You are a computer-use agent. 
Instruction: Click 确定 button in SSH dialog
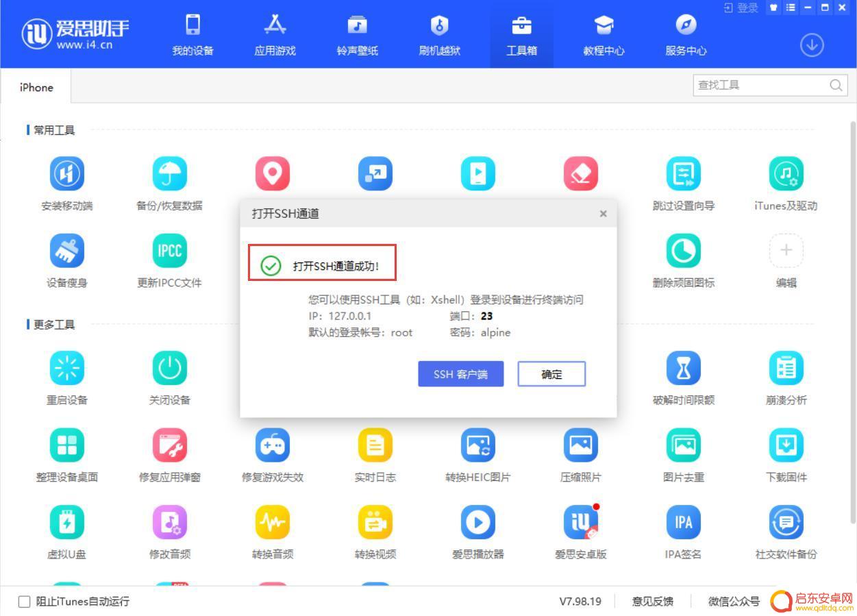[x=551, y=374]
